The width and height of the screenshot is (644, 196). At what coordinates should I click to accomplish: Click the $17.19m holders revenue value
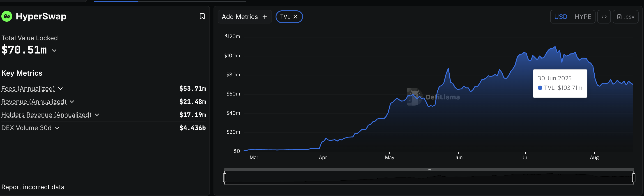click(193, 115)
